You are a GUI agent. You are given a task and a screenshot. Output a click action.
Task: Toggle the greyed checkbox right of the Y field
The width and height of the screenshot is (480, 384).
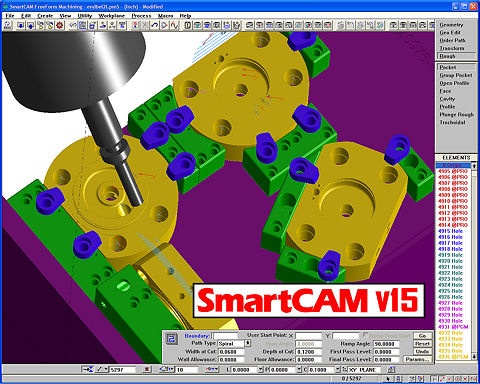point(366,334)
